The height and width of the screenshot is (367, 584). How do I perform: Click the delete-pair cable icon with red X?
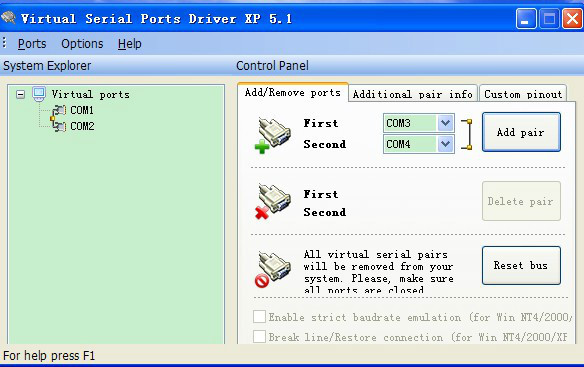[x=273, y=201]
